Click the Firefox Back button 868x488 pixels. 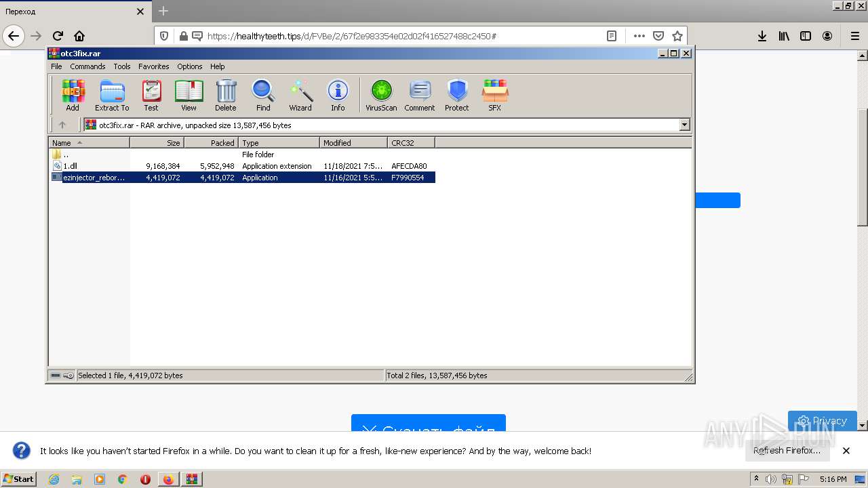(14, 36)
